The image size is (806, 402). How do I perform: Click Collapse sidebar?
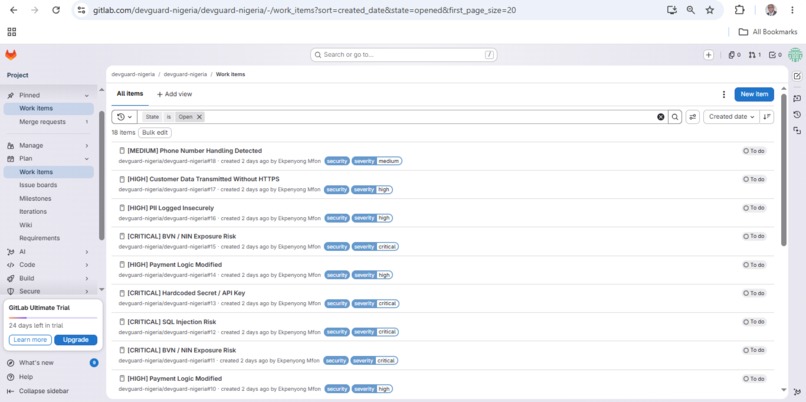44,391
